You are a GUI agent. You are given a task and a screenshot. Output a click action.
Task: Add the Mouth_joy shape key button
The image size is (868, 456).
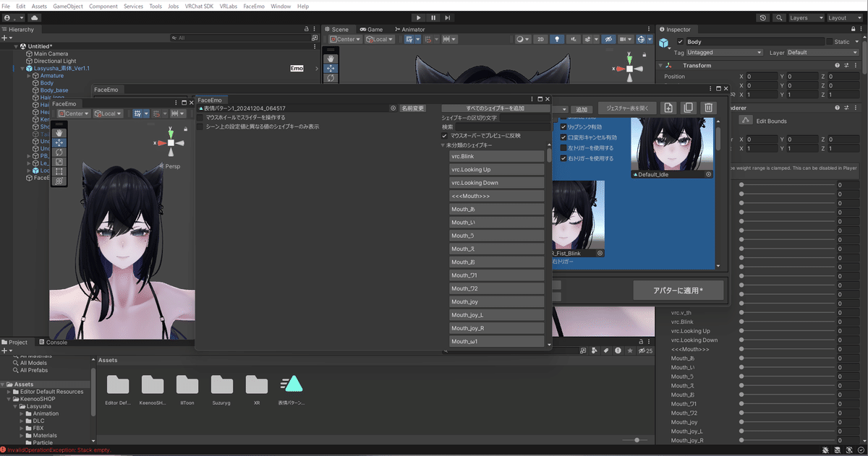[496, 301]
